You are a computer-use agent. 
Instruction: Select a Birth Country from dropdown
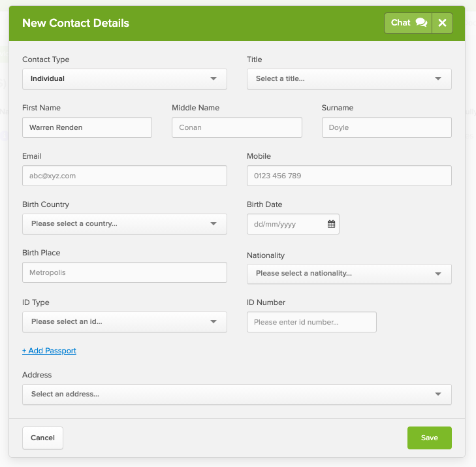[x=124, y=224]
